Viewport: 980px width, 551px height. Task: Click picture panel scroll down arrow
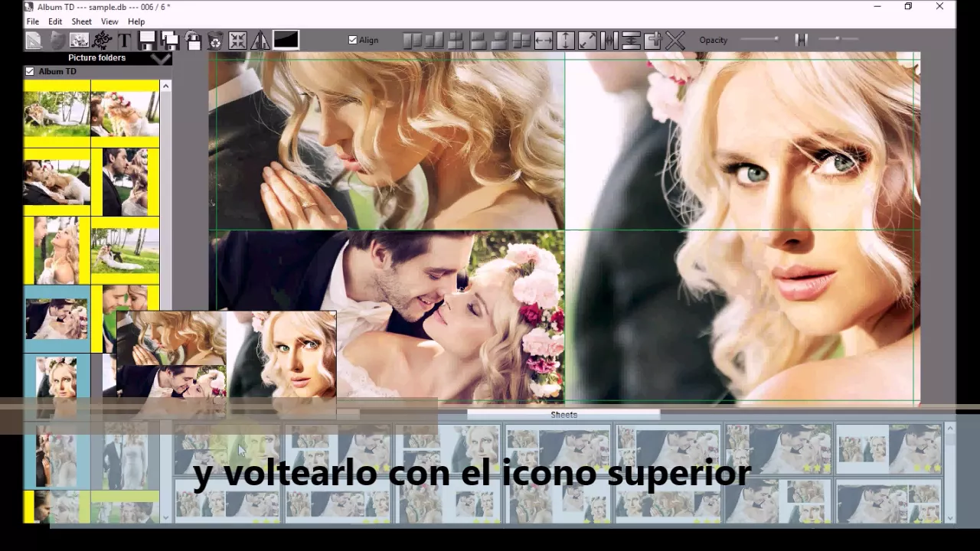(165, 518)
